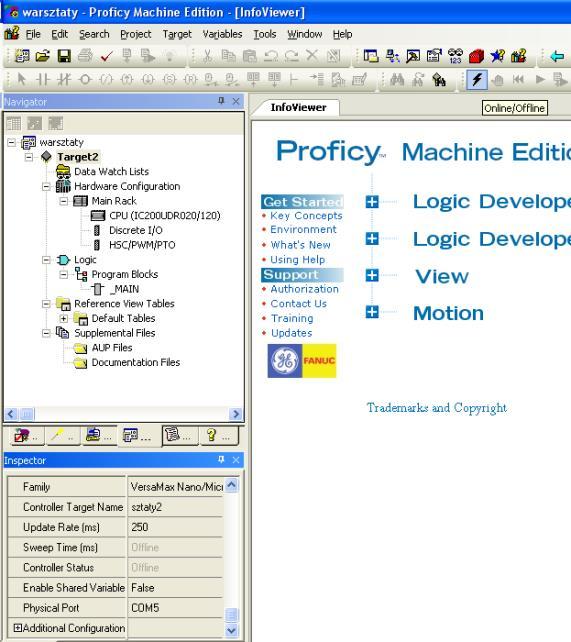Open the Target menu

[177, 34]
